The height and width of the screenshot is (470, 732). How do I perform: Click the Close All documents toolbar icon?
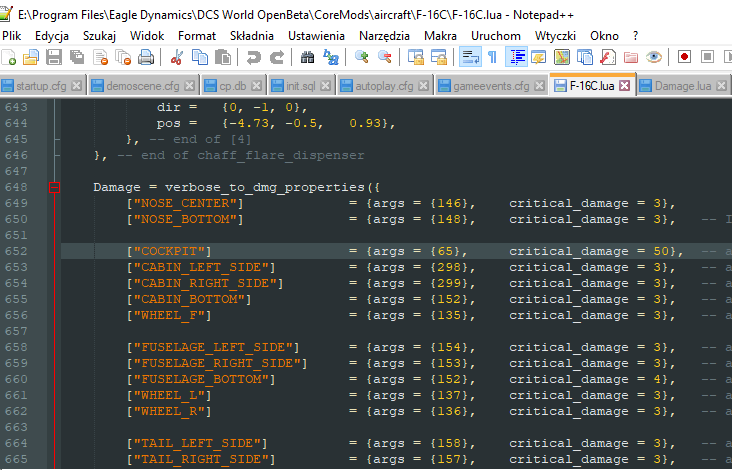[x=123, y=57]
